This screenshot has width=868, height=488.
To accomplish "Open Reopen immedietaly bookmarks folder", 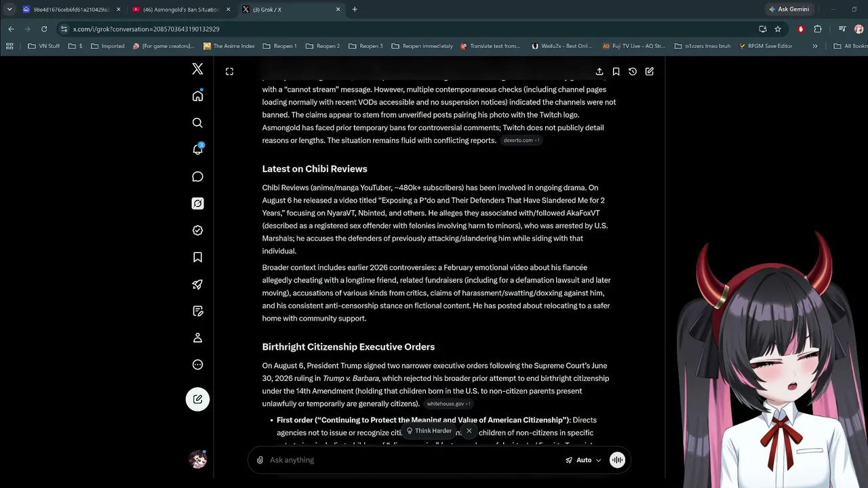I will tap(422, 46).
